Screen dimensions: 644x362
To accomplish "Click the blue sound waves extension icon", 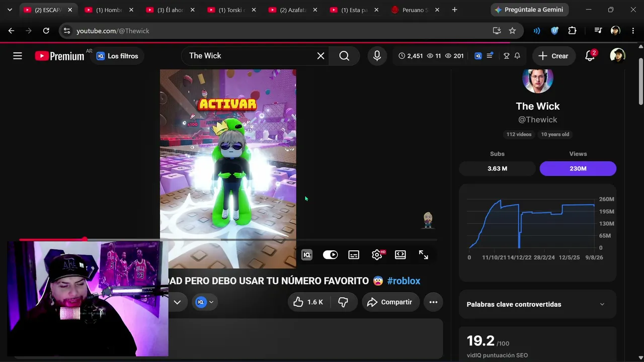I will [537, 31].
